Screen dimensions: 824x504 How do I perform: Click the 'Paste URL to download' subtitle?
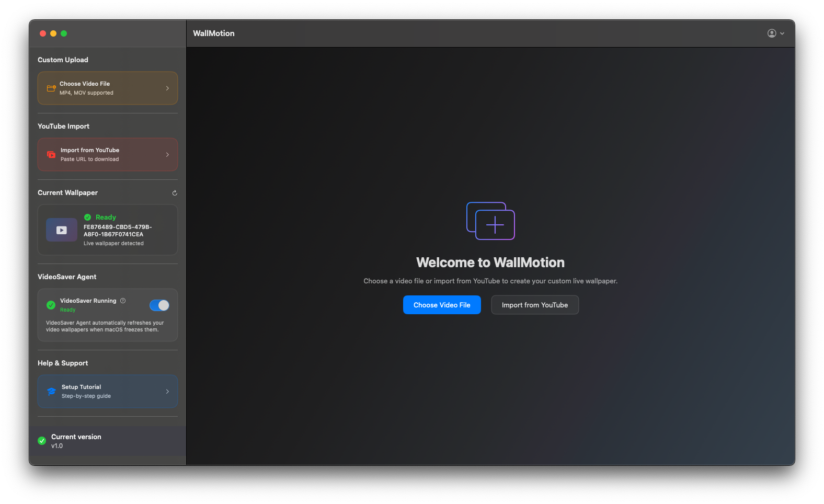(89, 159)
